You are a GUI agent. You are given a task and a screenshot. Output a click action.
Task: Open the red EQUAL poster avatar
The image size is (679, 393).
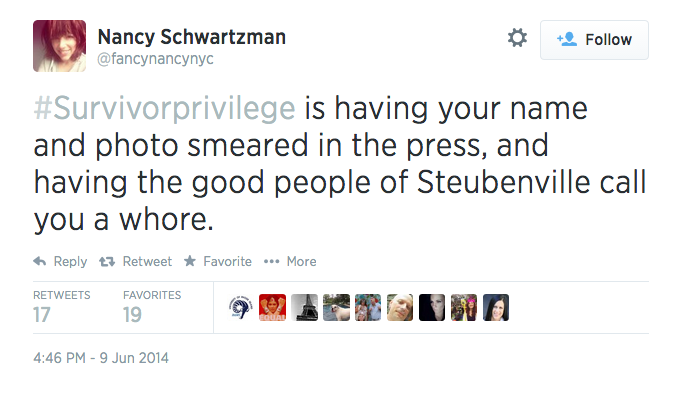[272, 308]
